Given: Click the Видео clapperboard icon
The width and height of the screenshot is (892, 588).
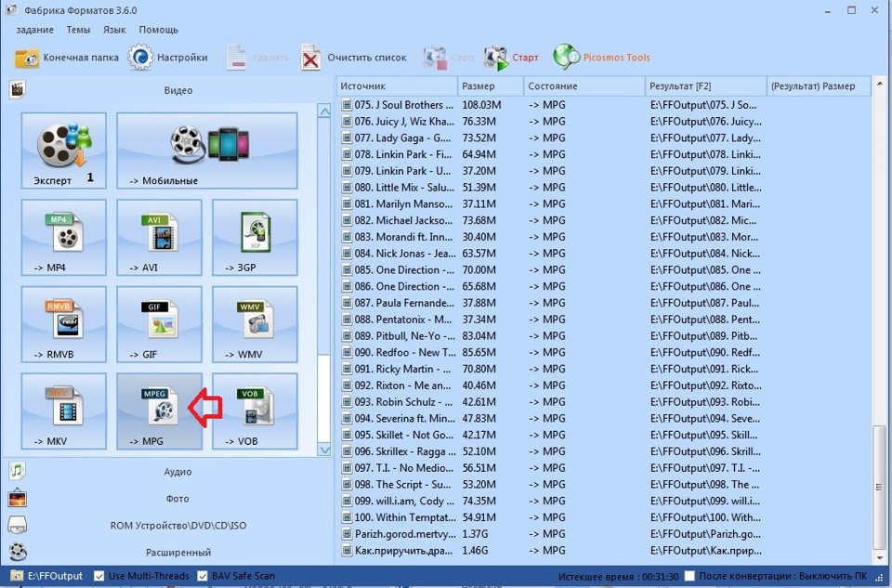Looking at the screenshot, I should (18, 89).
